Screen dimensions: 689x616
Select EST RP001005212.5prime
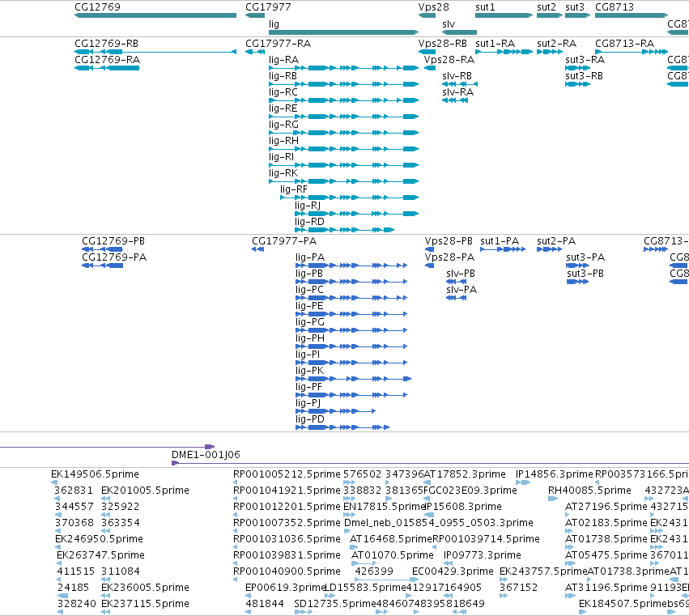[235, 482]
